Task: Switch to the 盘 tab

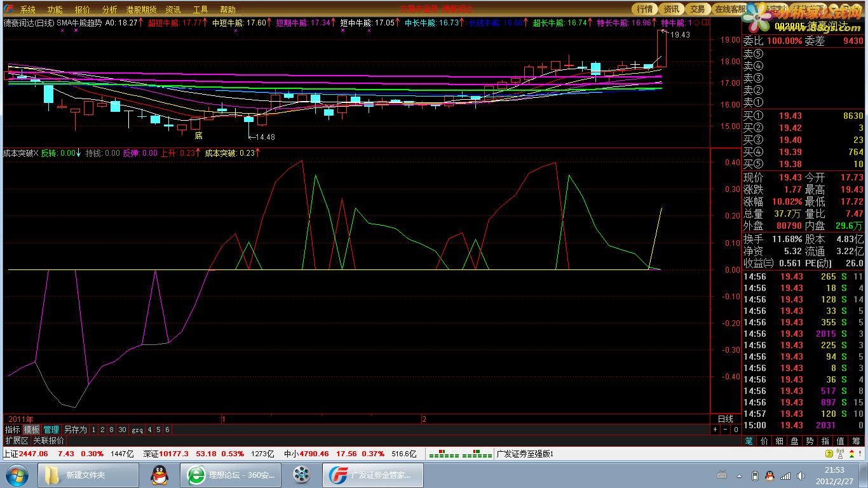Action: [x=796, y=440]
